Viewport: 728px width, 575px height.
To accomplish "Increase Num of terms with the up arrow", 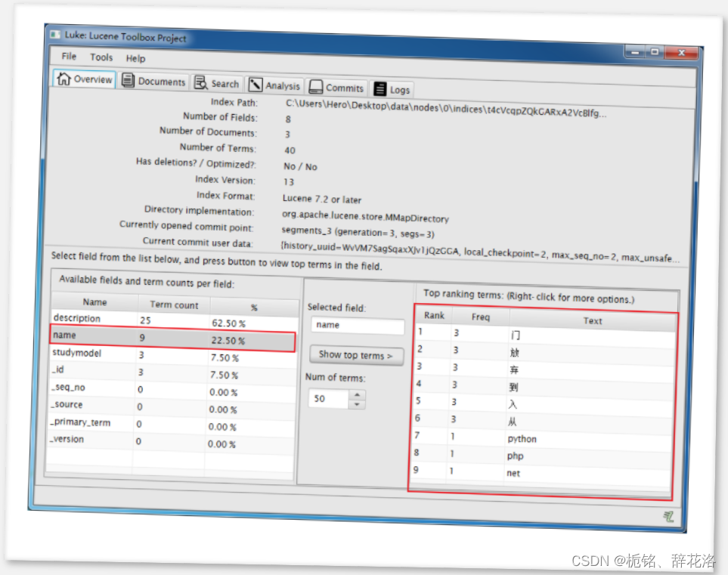I will point(357,395).
